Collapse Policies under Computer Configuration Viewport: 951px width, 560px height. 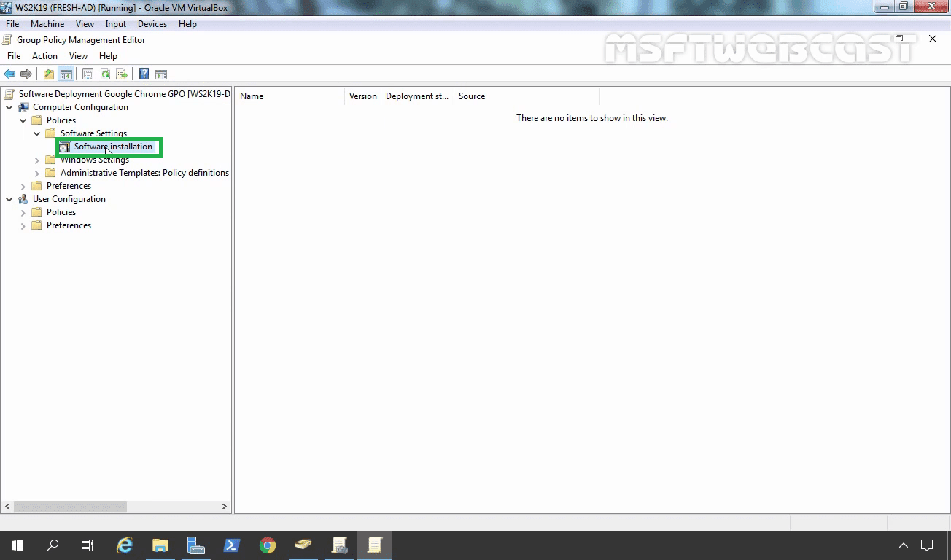[x=23, y=120]
